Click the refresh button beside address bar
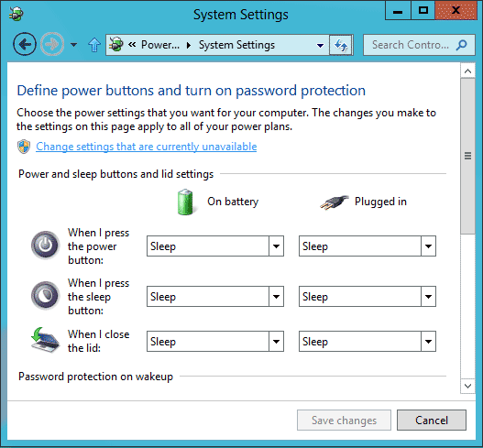 [341, 45]
